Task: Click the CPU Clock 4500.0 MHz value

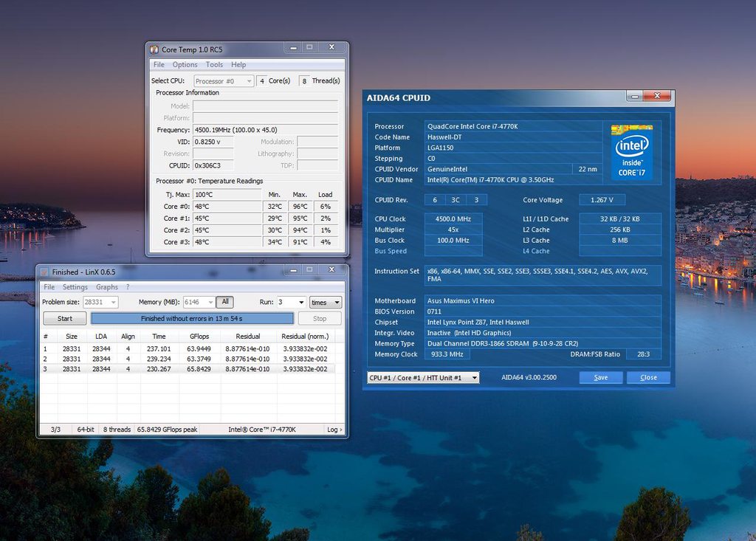Action: (x=453, y=219)
